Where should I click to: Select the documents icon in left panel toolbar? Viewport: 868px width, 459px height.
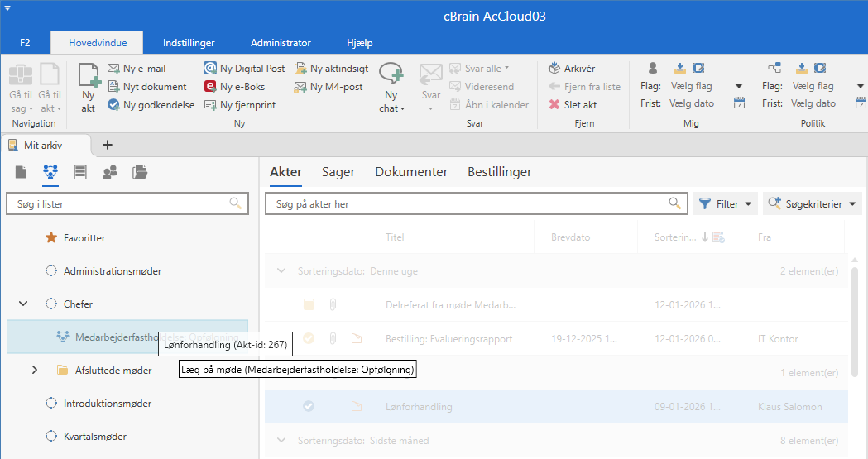21,173
